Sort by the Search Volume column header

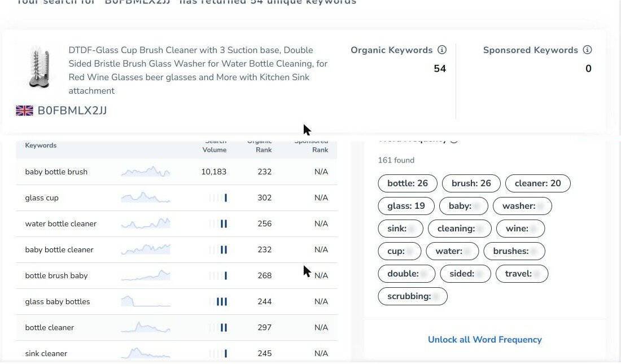coord(215,146)
